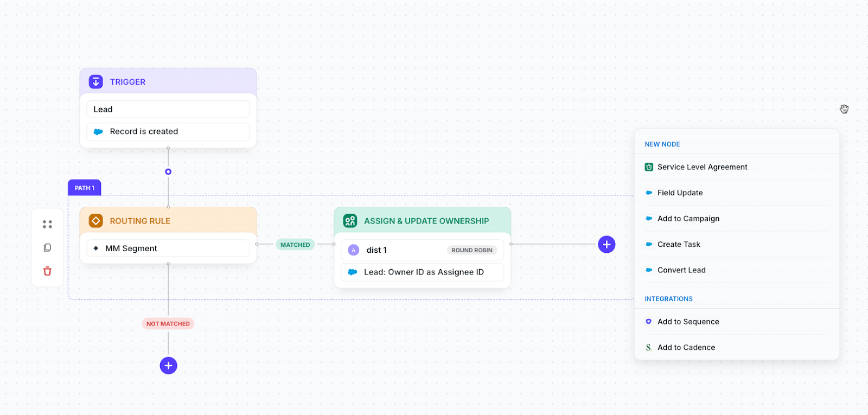Delete node with red trash icon
This screenshot has width=868, height=415.
click(47, 271)
